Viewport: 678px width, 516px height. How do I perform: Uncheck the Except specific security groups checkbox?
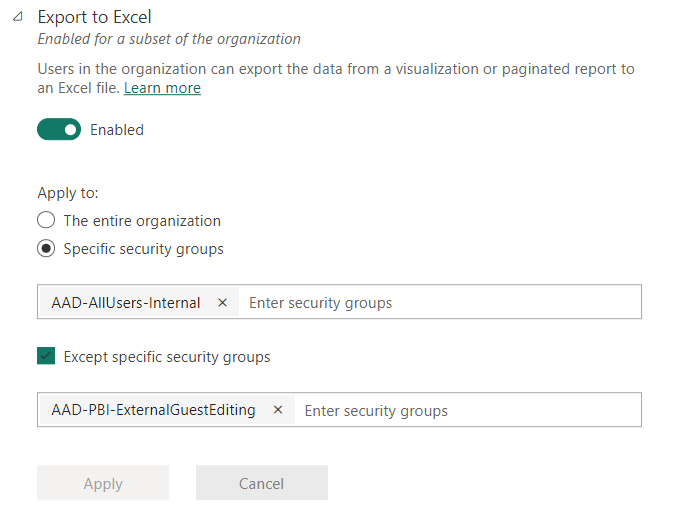coord(46,356)
